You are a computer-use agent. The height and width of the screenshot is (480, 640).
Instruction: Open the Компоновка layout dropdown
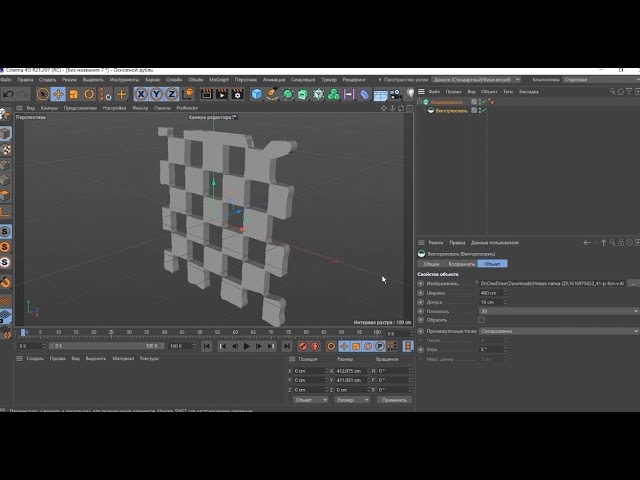click(601, 80)
